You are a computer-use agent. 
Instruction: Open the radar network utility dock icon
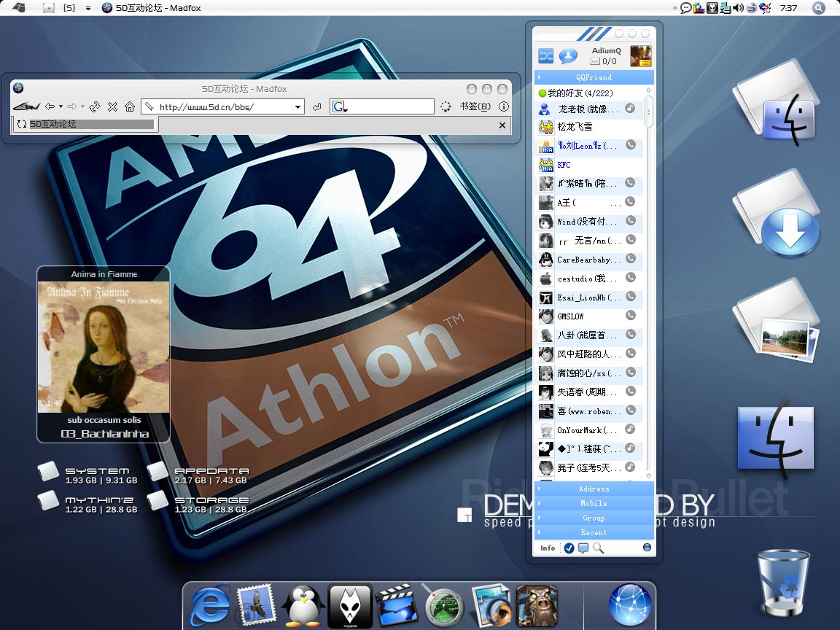pos(443,605)
